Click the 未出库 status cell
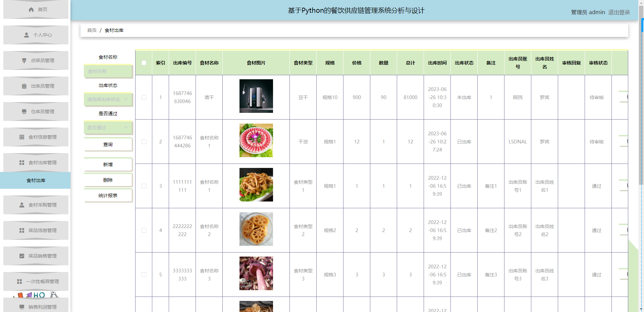644x312 pixels. [x=464, y=97]
